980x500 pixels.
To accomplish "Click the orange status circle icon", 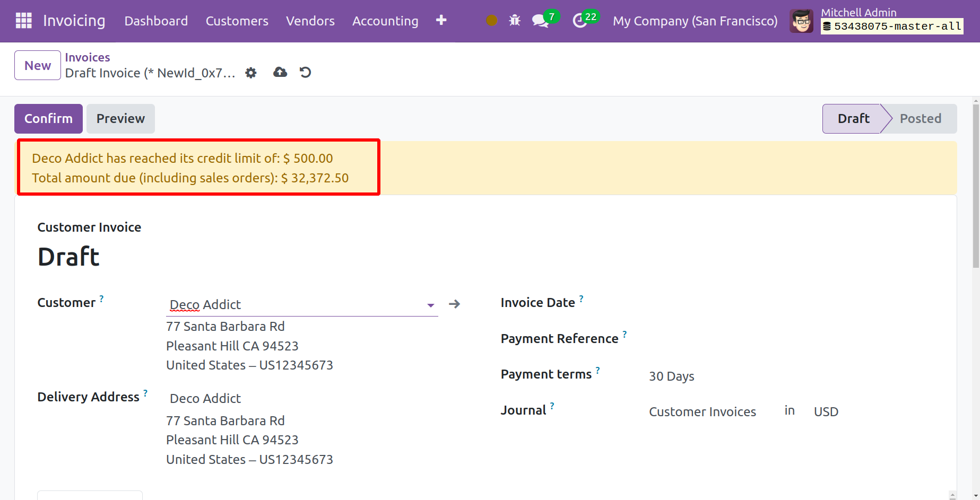I will coord(492,20).
